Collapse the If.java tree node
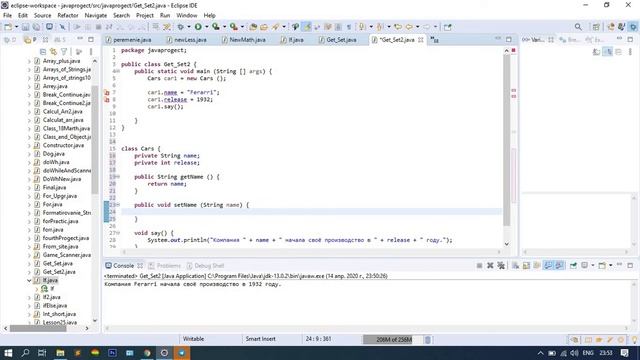The image size is (640, 360). coord(29,280)
